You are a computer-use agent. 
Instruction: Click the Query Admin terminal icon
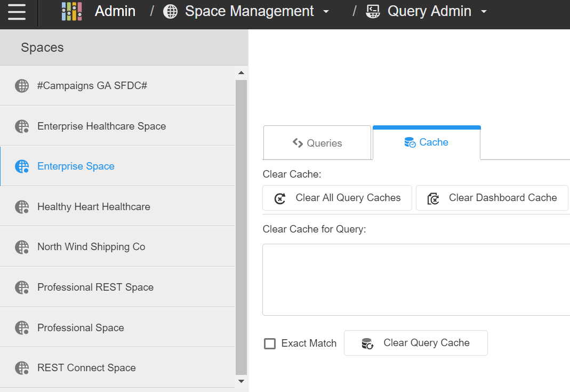(x=373, y=11)
